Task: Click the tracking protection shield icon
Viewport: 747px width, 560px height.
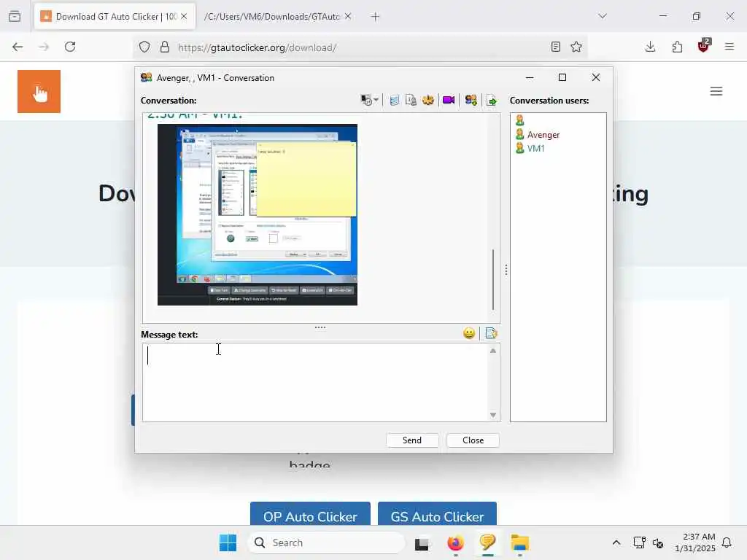Action: click(x=144, y=47)
